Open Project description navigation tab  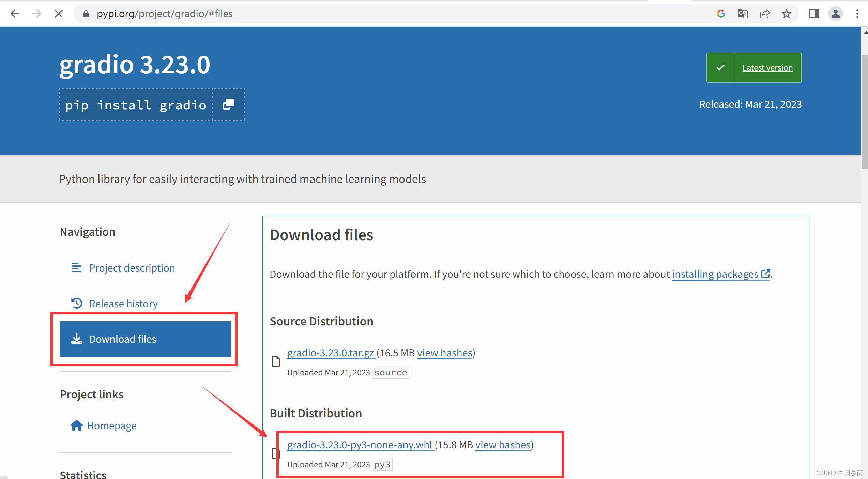(x=132, y=268)
